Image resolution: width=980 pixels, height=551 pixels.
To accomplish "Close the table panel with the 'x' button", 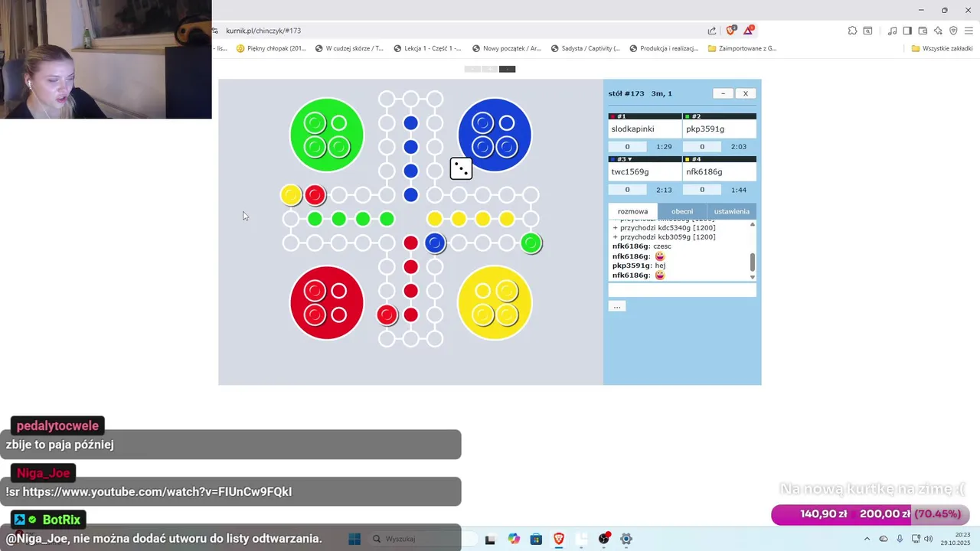I will [x=746, y=93].
